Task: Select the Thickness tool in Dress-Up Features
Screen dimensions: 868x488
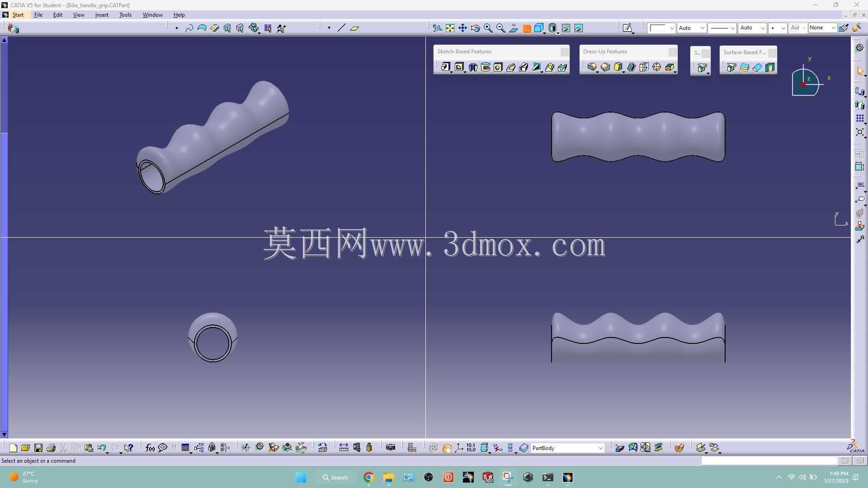Action: pos(644,67)
